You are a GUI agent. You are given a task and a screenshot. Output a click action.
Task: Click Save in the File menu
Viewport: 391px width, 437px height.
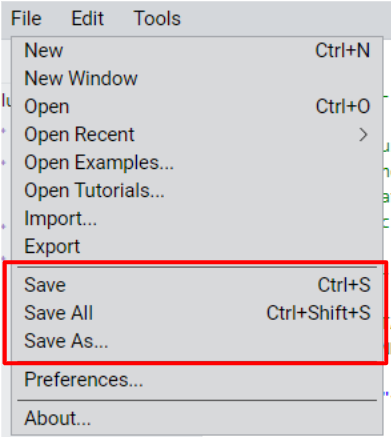pos(197,285)
